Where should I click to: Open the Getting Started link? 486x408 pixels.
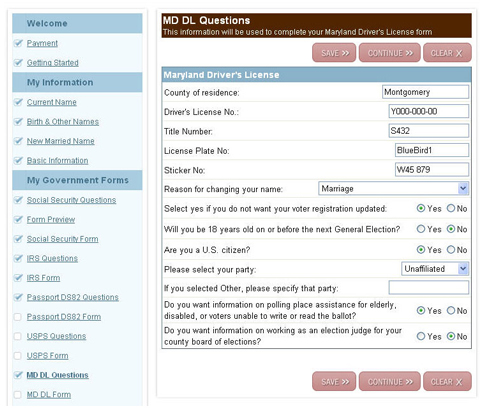click(53, 63)
